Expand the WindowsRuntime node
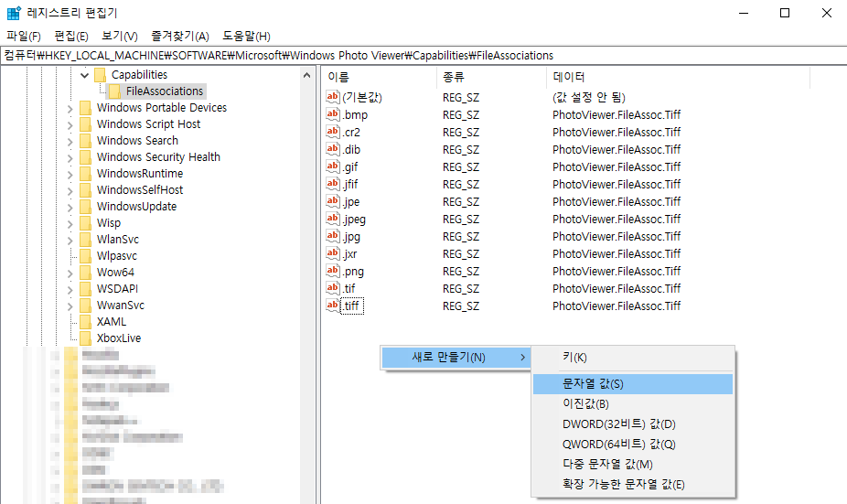This screenshot has width=847, height=504. click(70, 175)
